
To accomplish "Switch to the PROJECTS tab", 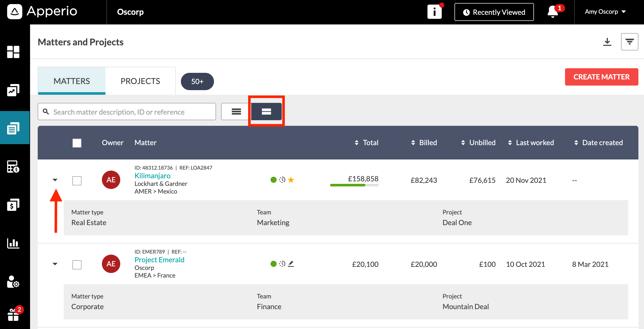I will 140,81.
